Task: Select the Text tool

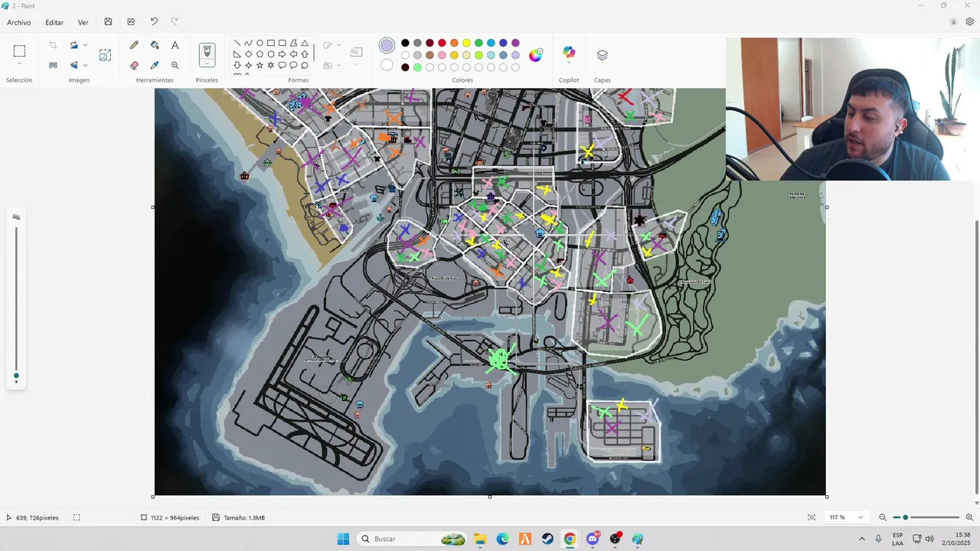Action: (x=175, y=45)
